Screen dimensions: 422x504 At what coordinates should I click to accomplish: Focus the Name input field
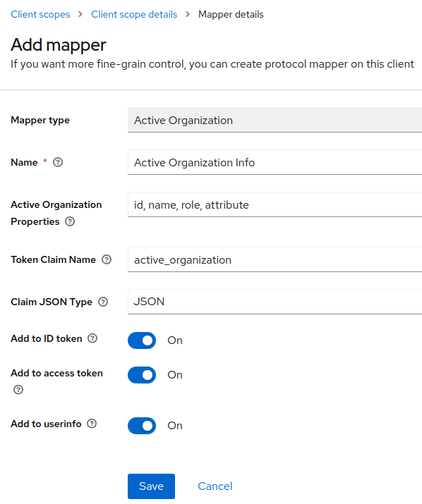coord(275,162)
